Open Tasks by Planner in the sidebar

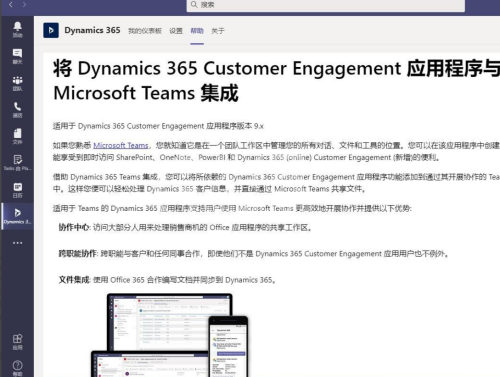(x=17, y=162)
